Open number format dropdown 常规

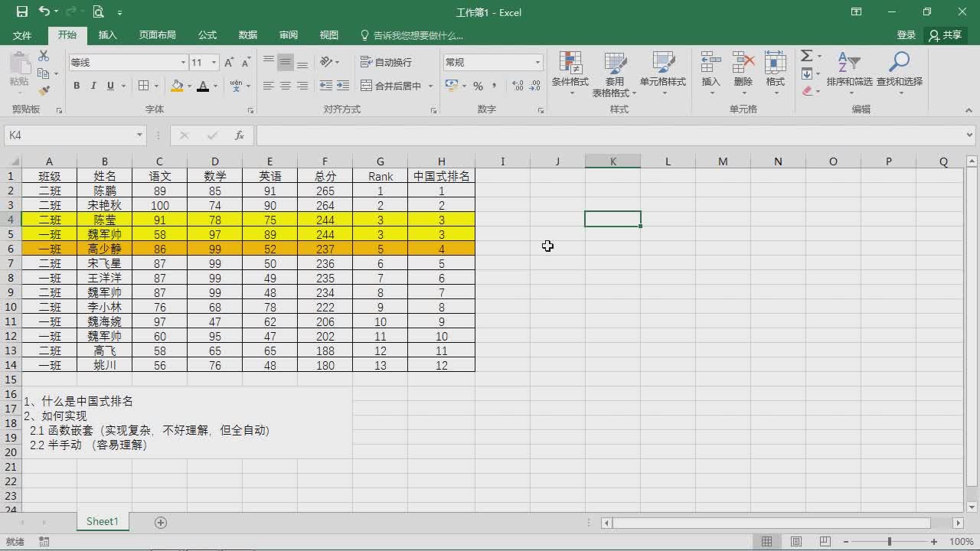(537, 63)
